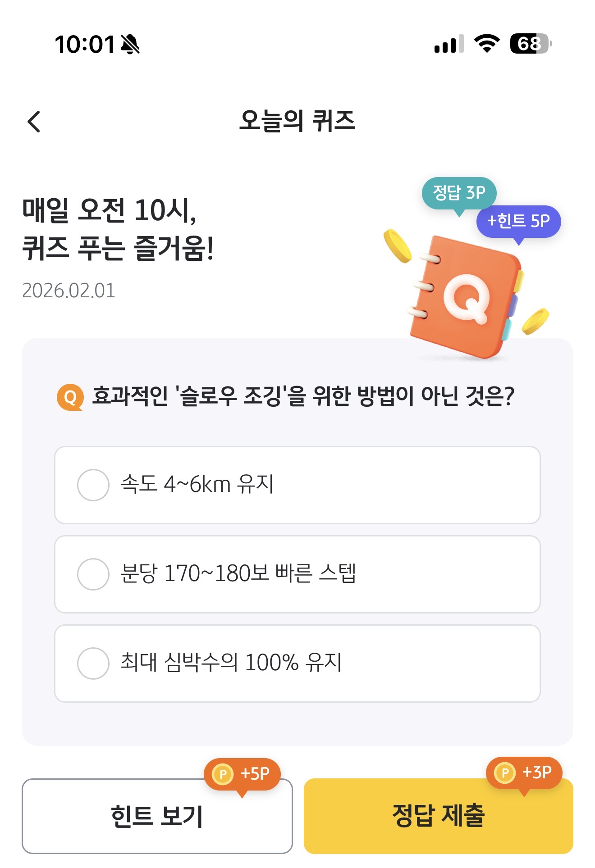Choose the radio for 최대 심박수의 100% 유지
This screenshot has height=868, width=595.
pyautogui.click(x=93, y=663)
